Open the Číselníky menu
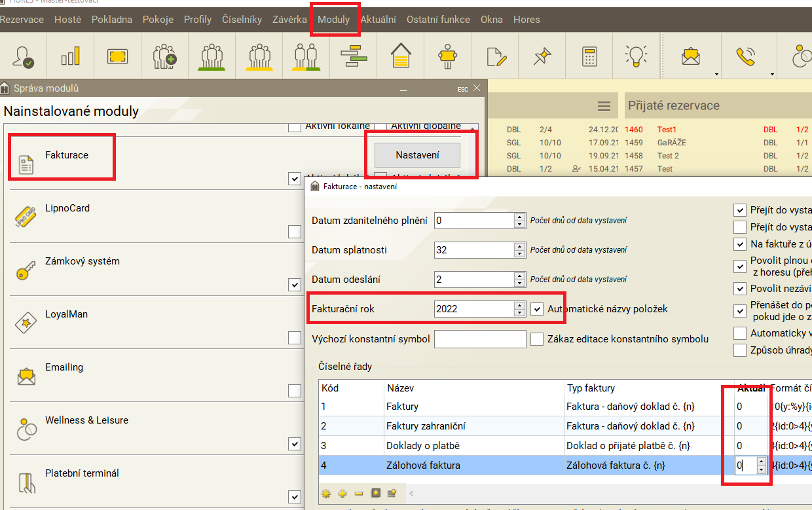The image size is (812, 510). coord(242,20)
